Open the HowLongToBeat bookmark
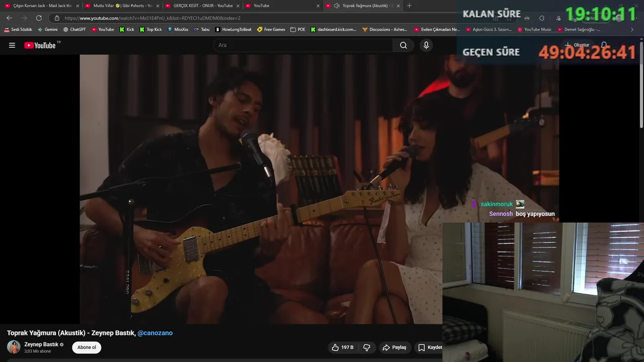 click(x=233, y=30)
